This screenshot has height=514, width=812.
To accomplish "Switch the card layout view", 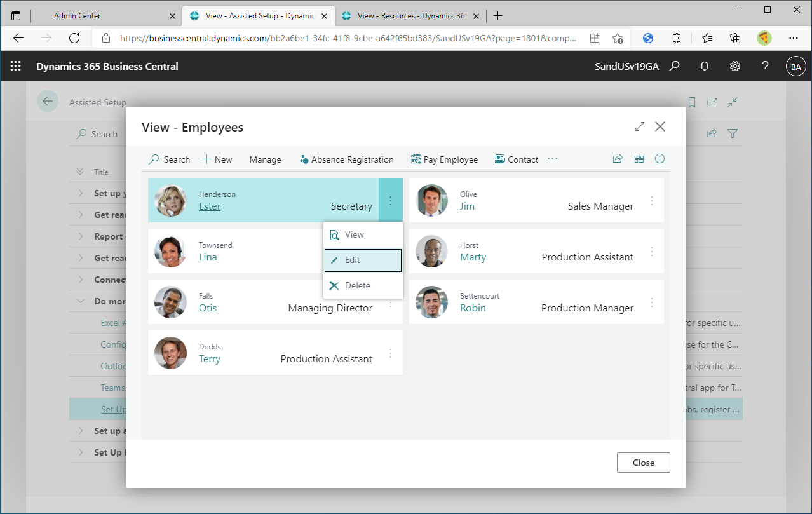I will coord(639,159).
